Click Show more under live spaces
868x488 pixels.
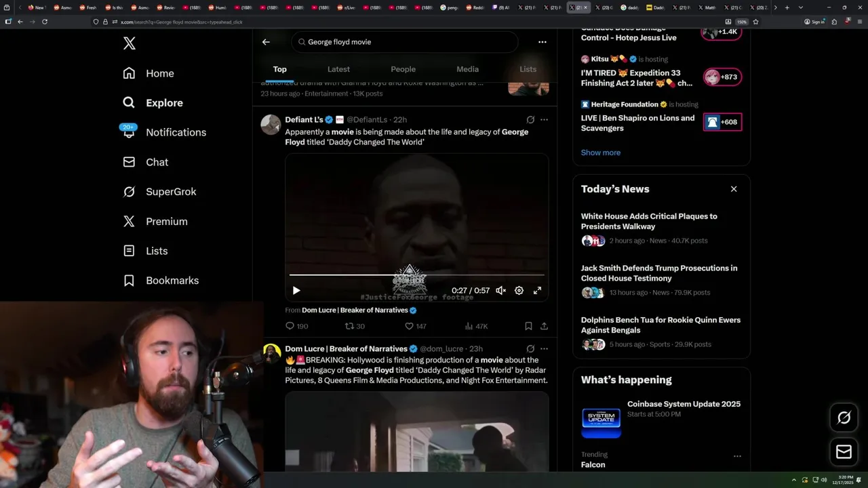(601, 152)
